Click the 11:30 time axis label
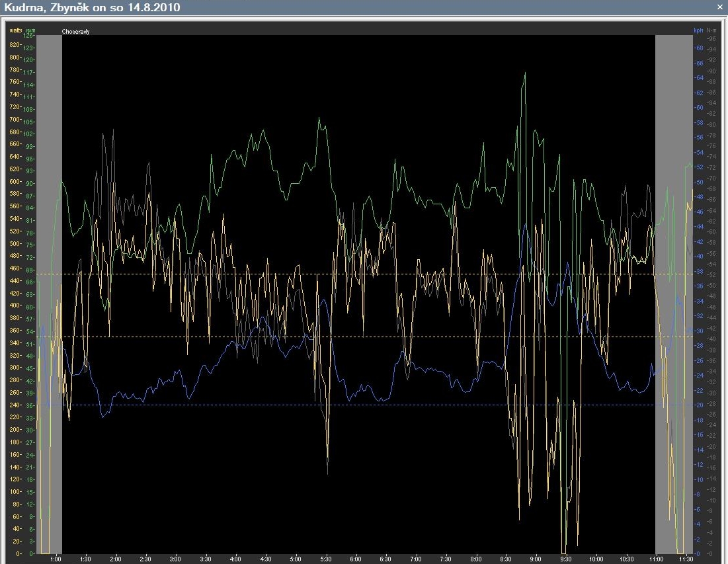728x564 pixels. [x=686, y=559]
